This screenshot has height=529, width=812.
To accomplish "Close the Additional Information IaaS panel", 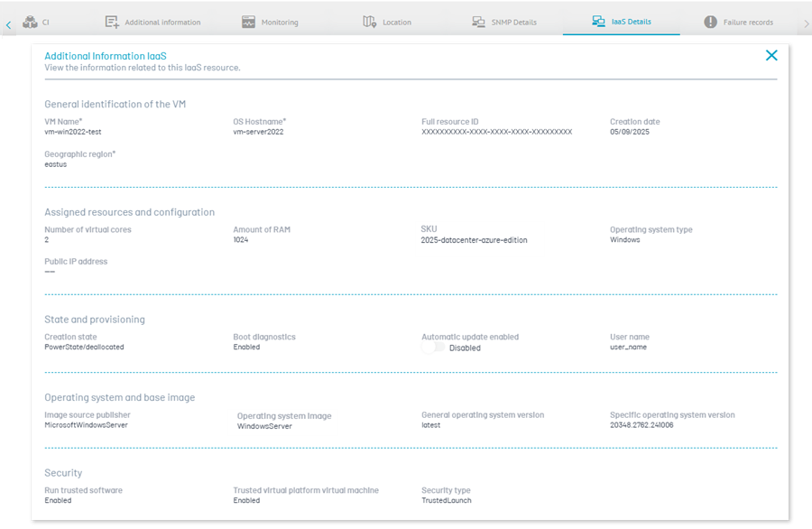I will [771, 55].
